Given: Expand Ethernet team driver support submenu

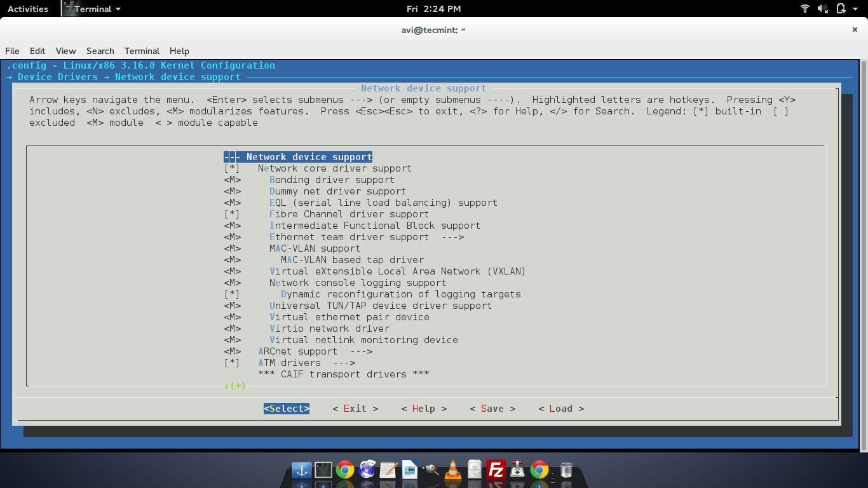Looking at the screenshot, I should click(x=366, y=237).
